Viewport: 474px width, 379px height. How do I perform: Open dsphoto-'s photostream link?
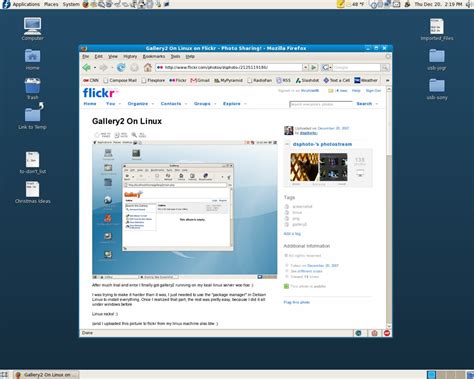tap(322, 144)
